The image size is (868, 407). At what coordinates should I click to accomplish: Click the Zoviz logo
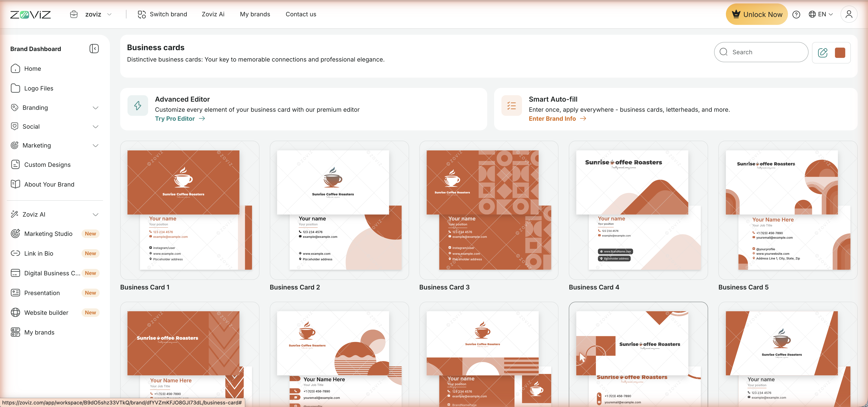tap(30, 15)
